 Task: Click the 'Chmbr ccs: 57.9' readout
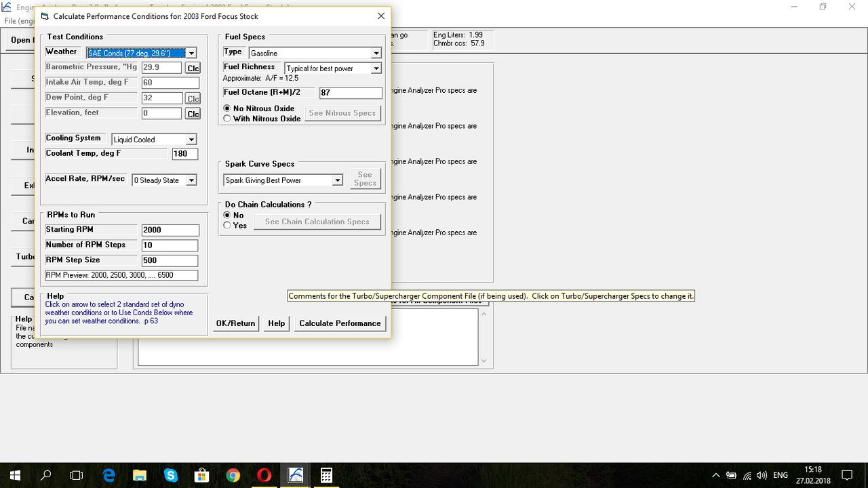459,43
